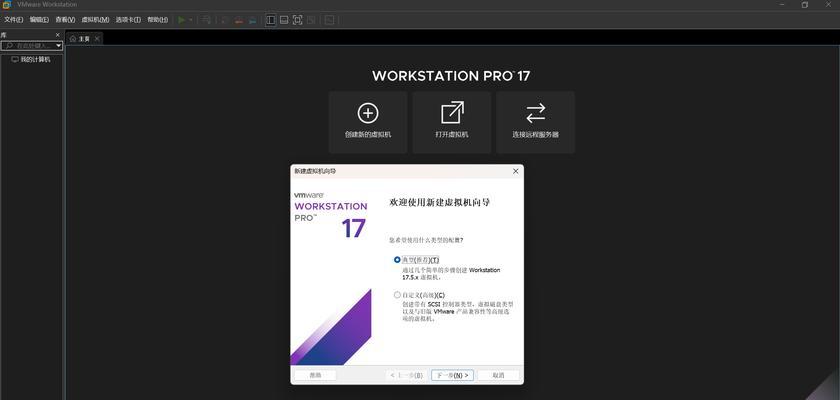Close the 新建虚拟机向导 dialog

click(515, 171)
